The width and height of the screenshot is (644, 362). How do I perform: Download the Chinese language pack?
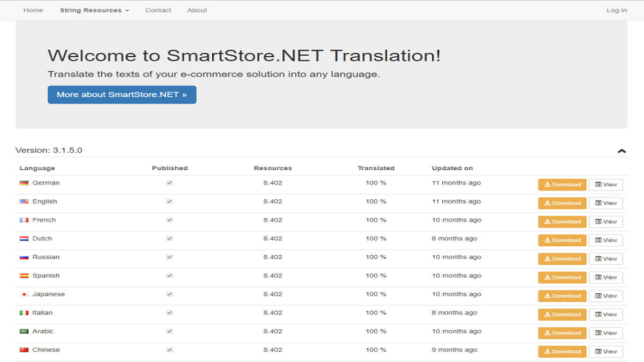click(x=562, y=351)
